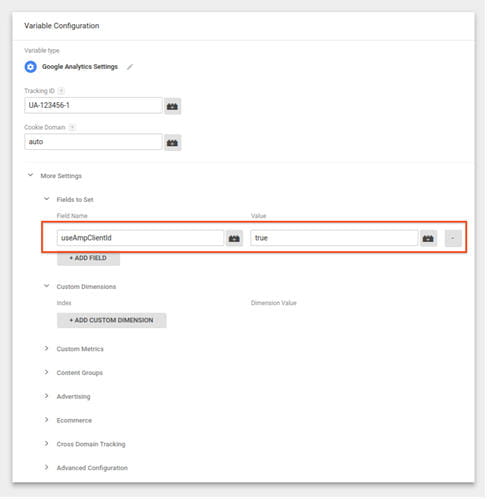Edit variable type with pencil icon
This screenshot has height=499, width=487.
[130, 67]
